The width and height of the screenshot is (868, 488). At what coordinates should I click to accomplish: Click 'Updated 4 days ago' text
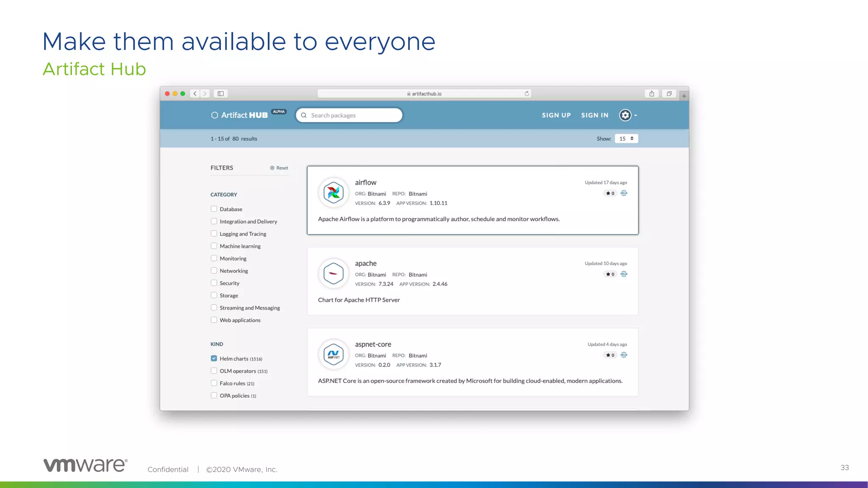tap(607, 344)
